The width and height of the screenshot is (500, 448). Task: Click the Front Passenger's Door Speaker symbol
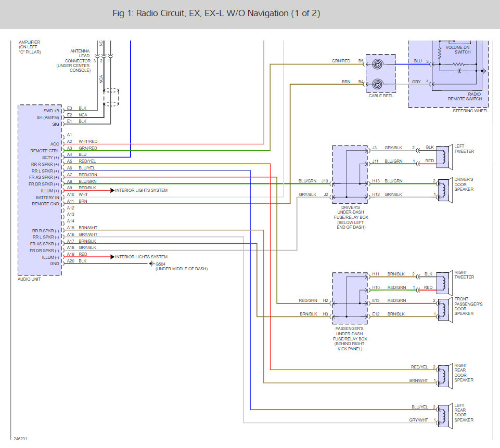pos(445,310)
